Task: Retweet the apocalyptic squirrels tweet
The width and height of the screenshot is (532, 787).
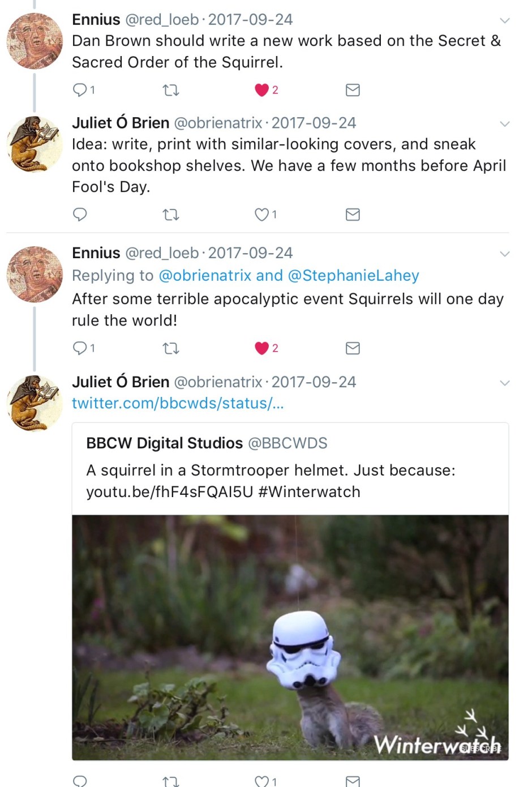Action: coord(170,348)
